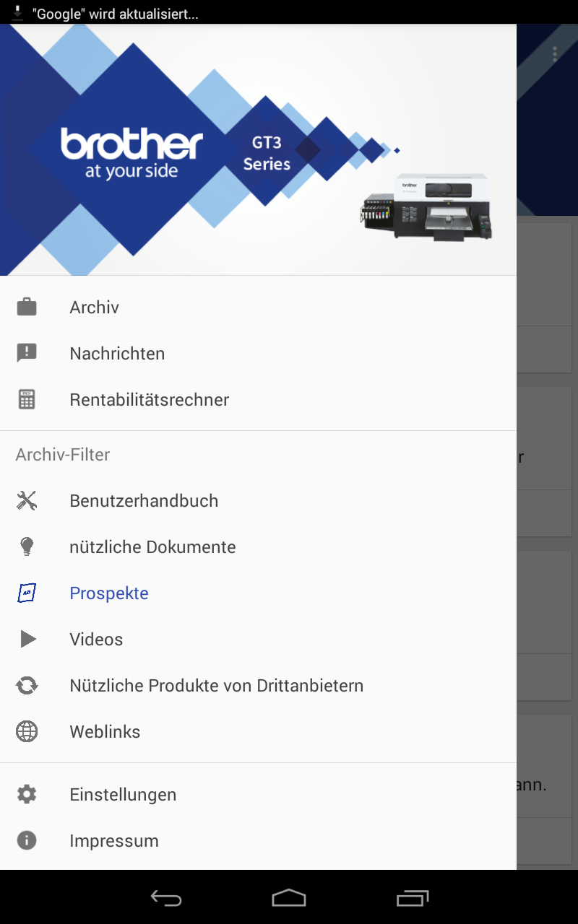Viewport: 578px width, 924px height.
Task: Click the Videos play icon
Action: click(27, 639)
